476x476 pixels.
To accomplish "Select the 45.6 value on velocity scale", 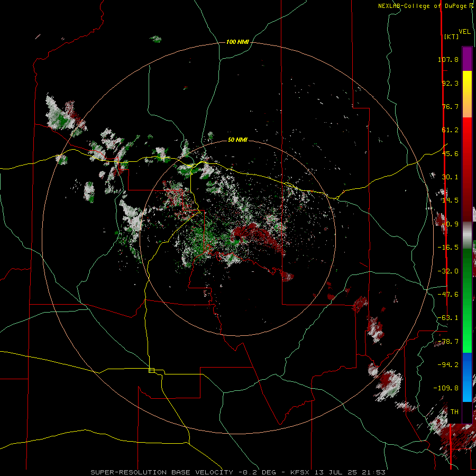I will coord(450,153).
